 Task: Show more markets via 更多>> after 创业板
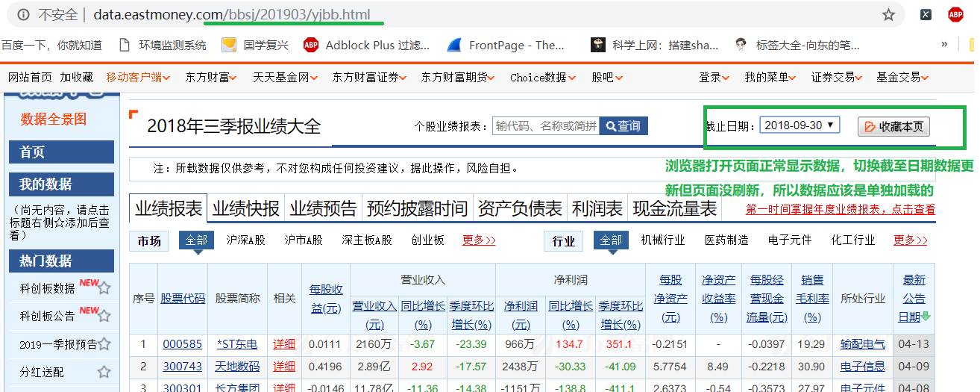(479, 240)
